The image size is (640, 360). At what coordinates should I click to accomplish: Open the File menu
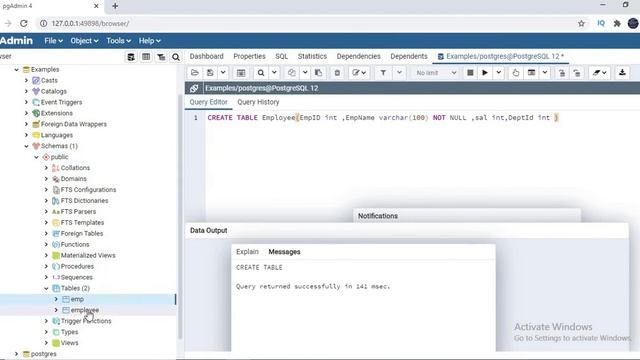53,41
